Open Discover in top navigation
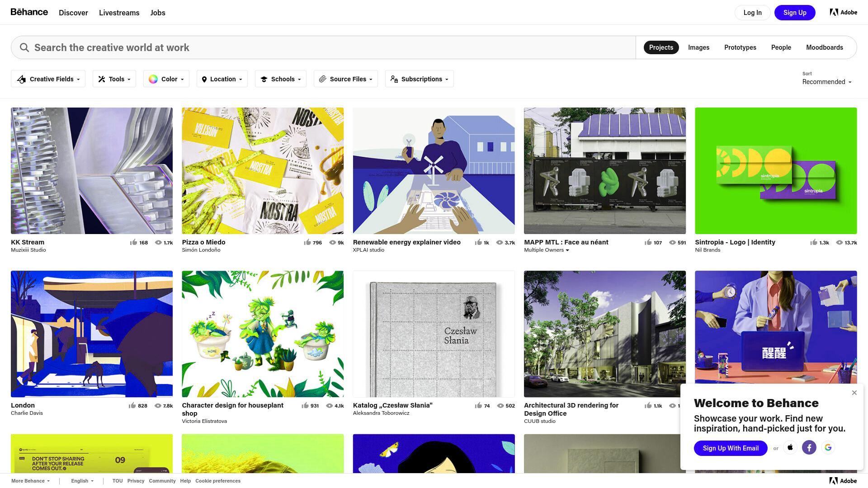Screen dimensions: 868x488 point(73,13)
